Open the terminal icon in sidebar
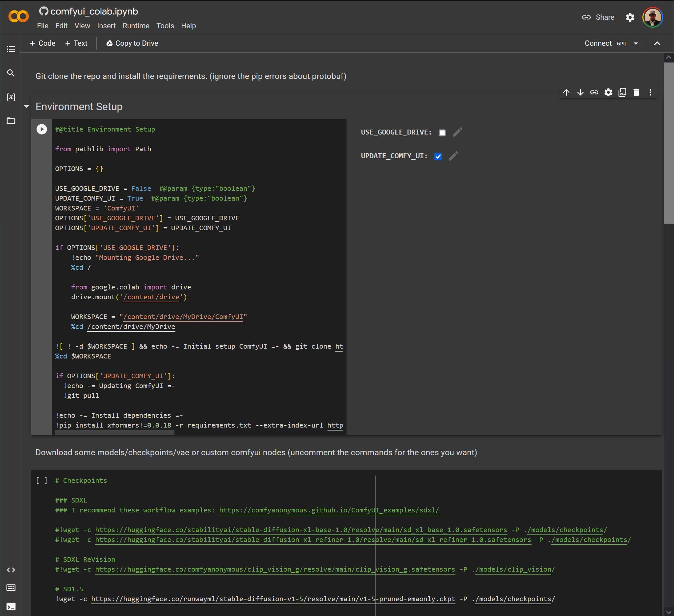This screenshot has height=616, width=674. tap(11, 607)
